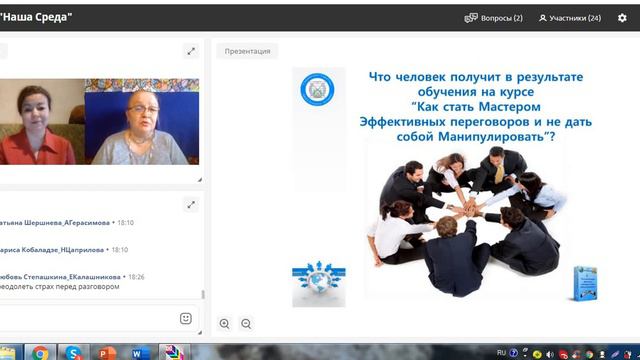
Task: Zoom out of the presentation slide
Action: (246, 324)
